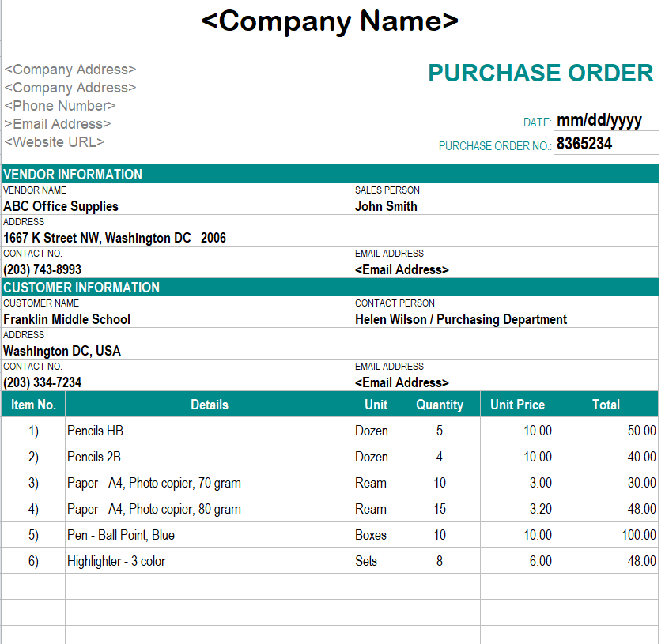Select the <Company Name> title cell
The width and height of the screenshot is (665, 644).
point(330,21)
